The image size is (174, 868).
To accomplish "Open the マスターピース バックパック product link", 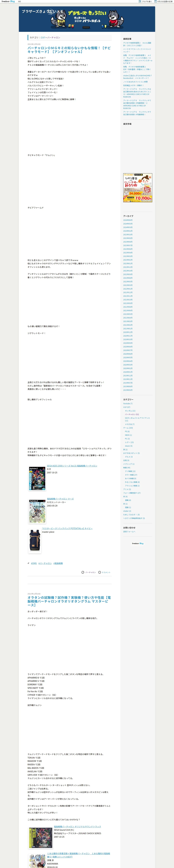I will (x=67, y=528).
